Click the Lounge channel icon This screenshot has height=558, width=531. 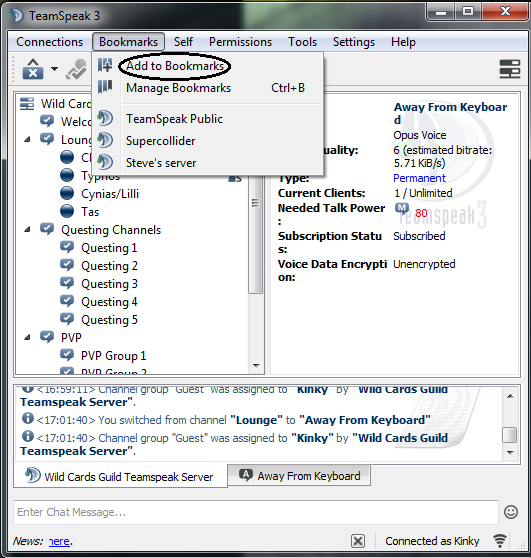[47, 139]
